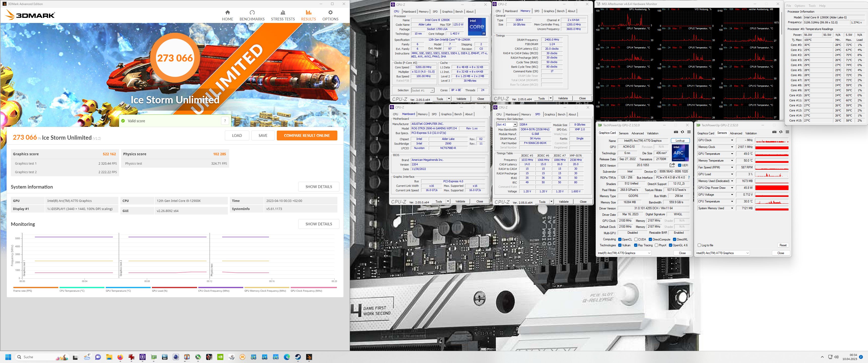Open the weather widget on the taskbar
Screen dimensions: 868x363
tap(87, 357)
